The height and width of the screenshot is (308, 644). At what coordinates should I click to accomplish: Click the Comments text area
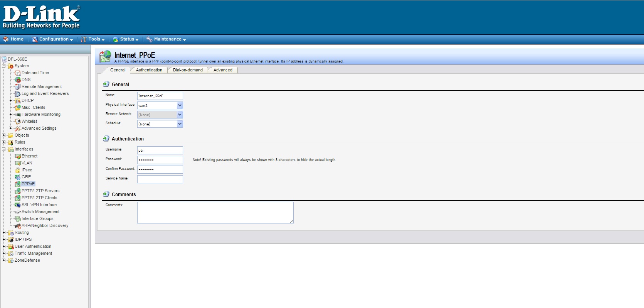tap(215, 213)
